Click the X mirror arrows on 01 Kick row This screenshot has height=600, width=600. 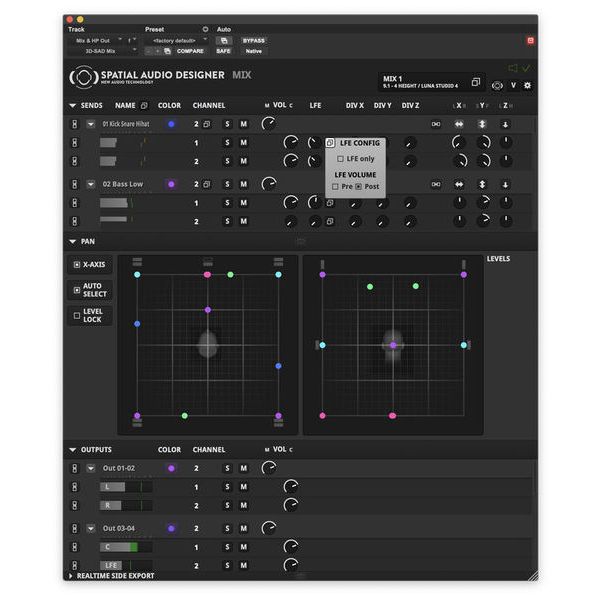pos(459,124)
